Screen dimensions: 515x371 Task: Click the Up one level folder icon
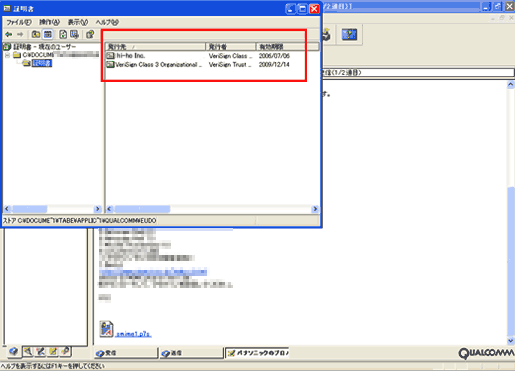click(36, 34)
